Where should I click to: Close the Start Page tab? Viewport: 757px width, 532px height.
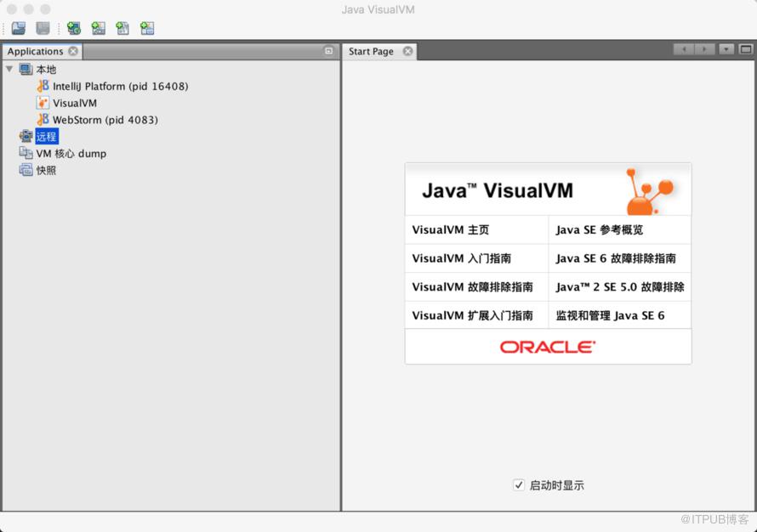click(408, 51)
